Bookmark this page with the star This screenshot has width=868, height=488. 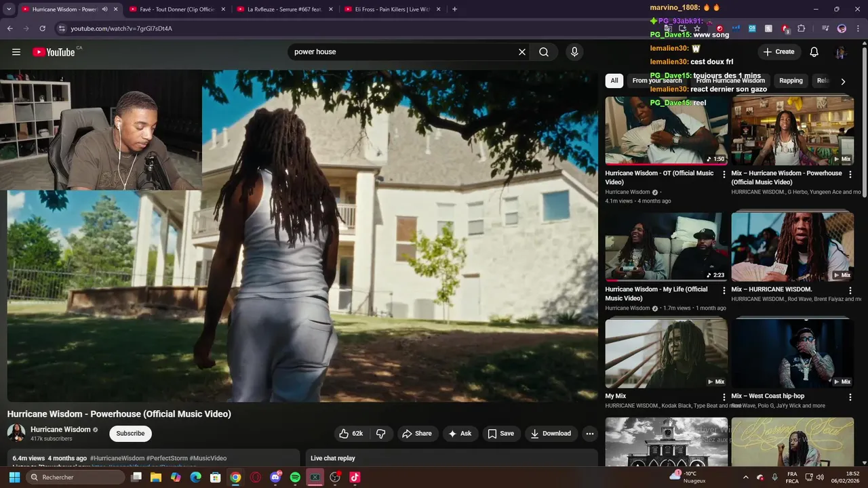[697, 28]
